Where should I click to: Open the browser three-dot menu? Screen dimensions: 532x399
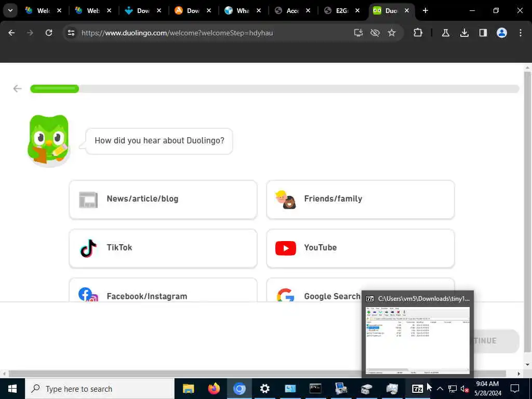[521, 33]
